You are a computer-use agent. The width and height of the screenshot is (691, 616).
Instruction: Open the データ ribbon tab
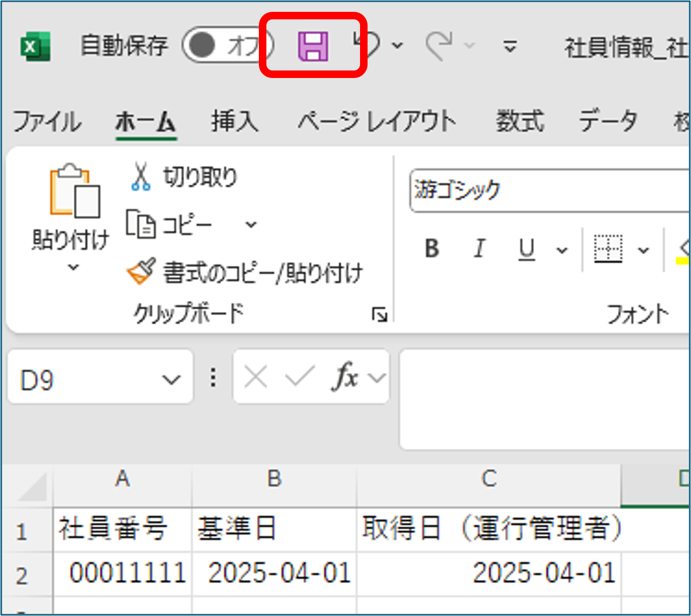(608, 121)
